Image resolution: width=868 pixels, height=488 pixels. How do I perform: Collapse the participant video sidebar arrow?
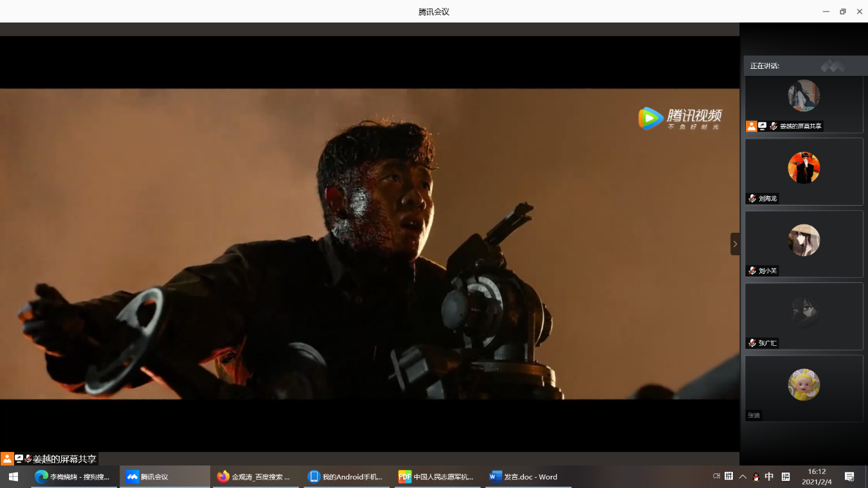coord(735,244)
